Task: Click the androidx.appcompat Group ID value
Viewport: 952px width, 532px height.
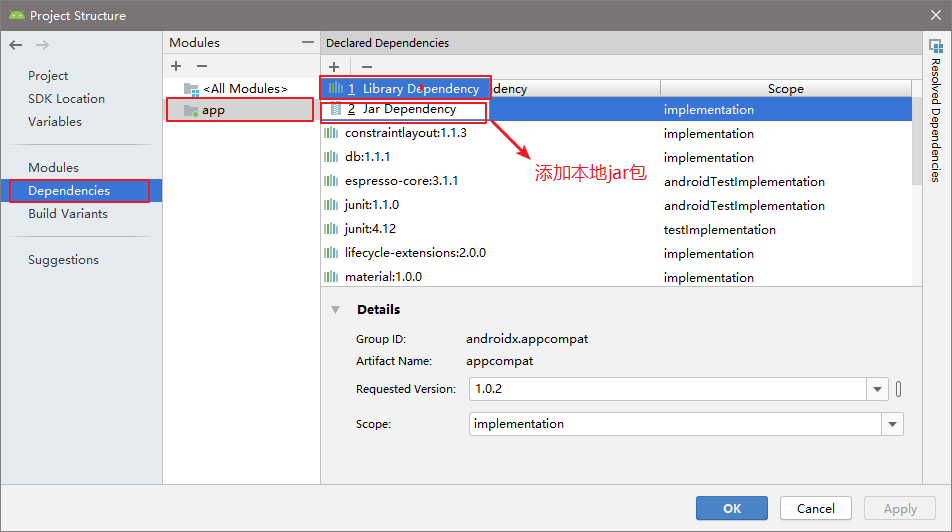Action: [527, 339]
